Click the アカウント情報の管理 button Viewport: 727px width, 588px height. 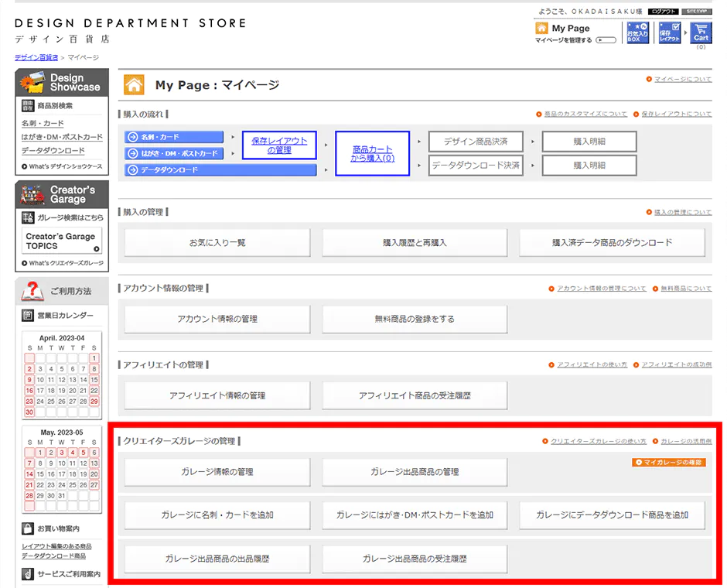tap(217, 319)
